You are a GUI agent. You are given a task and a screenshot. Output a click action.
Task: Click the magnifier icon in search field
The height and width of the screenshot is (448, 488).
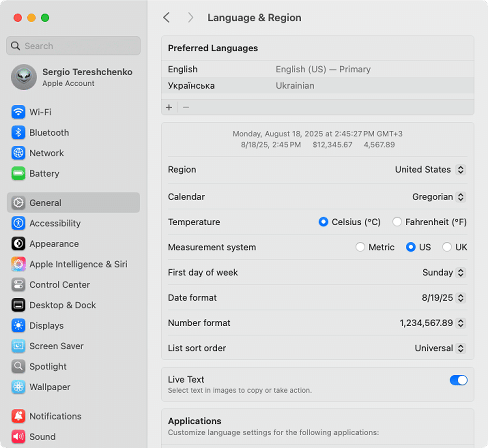15,46
